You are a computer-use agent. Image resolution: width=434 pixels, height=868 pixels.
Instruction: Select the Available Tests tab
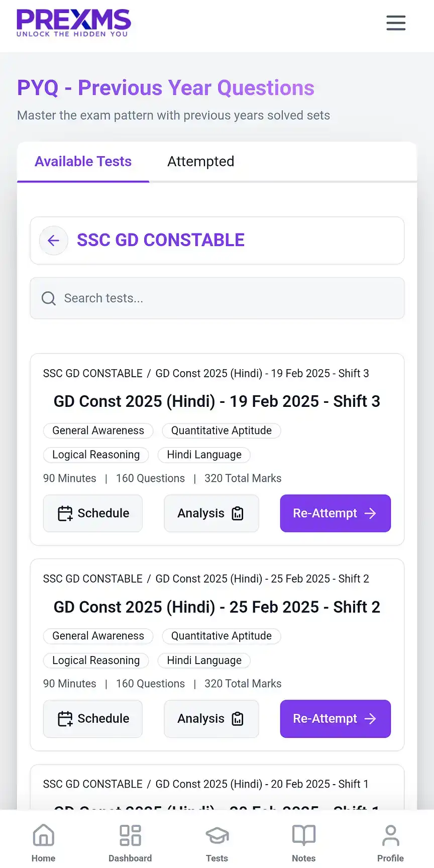83,161
